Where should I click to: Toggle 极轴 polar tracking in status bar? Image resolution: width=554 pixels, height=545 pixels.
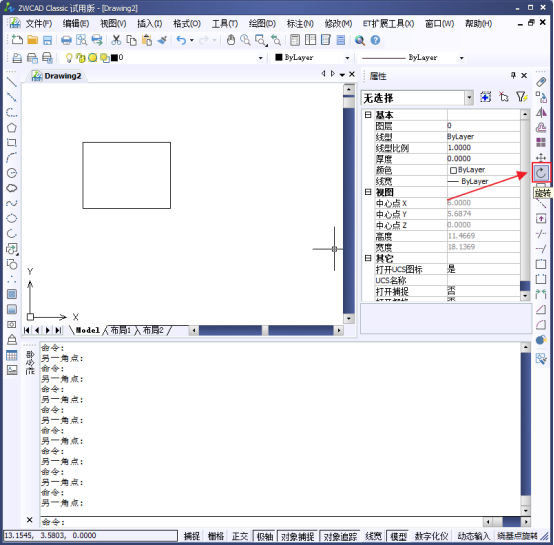click(x=265, y=536)
